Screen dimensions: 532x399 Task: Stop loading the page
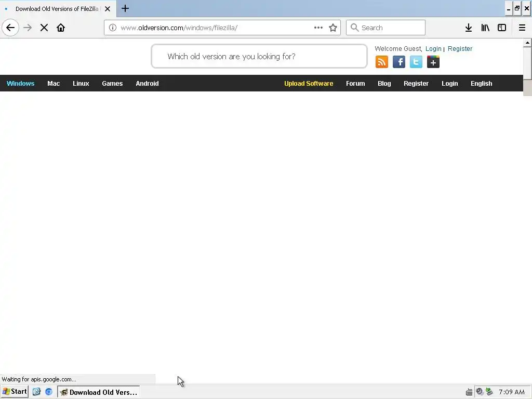pyautogui.click(x=44, y=28)
